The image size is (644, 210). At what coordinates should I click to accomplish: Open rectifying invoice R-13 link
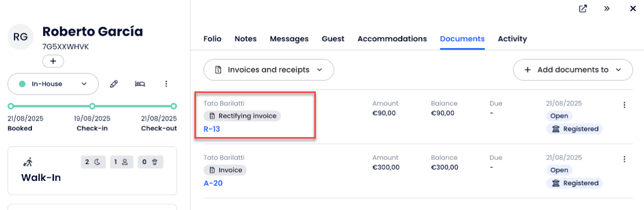click(212, 129)
